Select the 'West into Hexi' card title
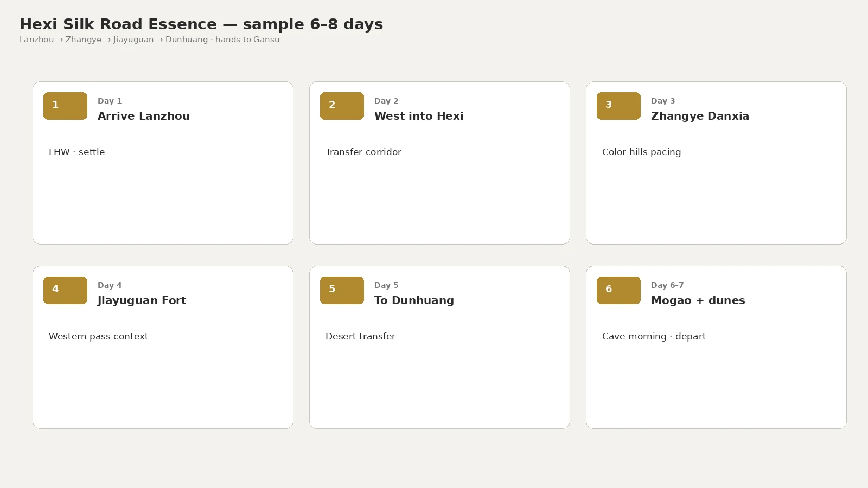 [x=419, y=116]
